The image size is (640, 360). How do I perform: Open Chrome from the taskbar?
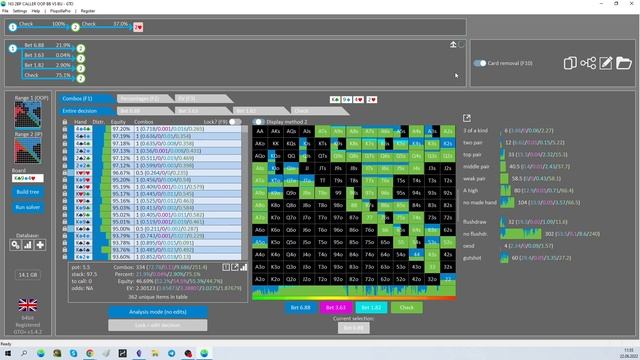(90, 353)
